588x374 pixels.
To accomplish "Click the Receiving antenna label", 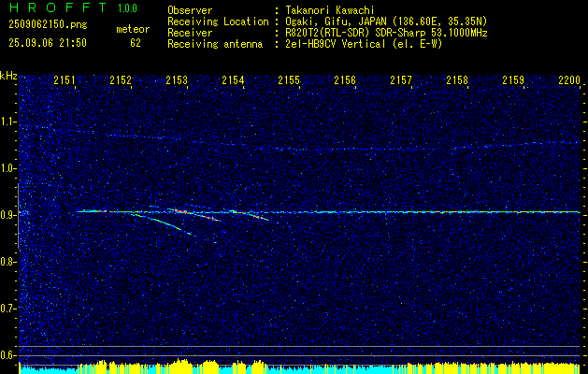I will tap(215, 44).
